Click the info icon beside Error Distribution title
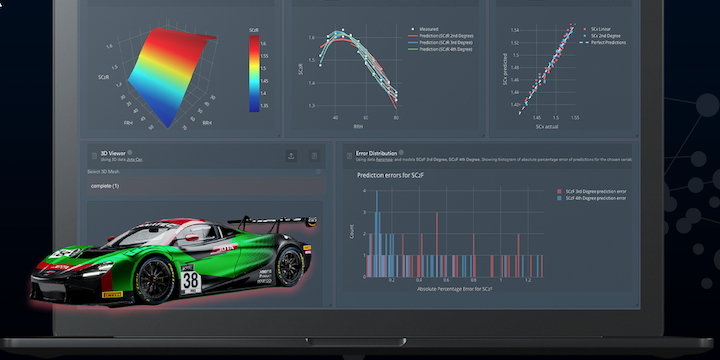 (x=401, y=152)
